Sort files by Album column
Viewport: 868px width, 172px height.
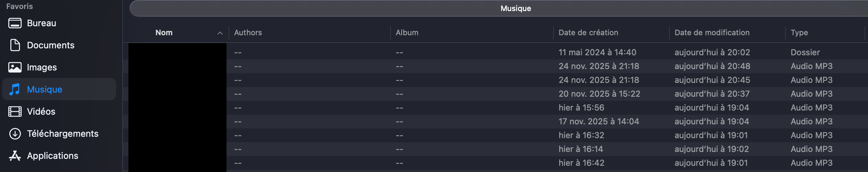click(407, 33)
